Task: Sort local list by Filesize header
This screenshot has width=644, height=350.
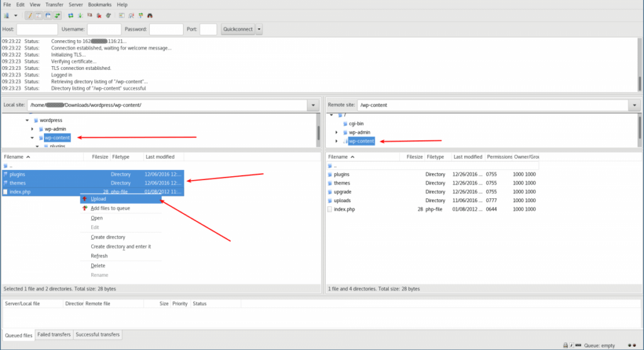Action: pyautogui.click(x=97, y=157)
